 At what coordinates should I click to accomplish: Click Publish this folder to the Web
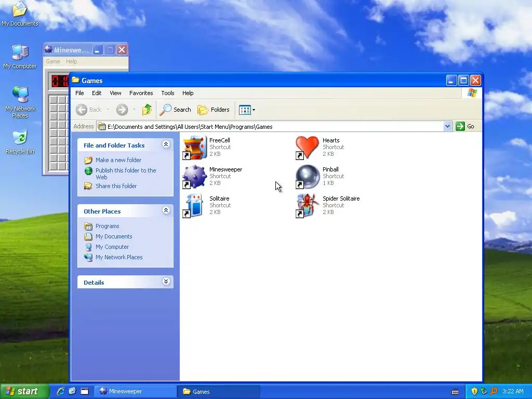(x=126, y=174)
